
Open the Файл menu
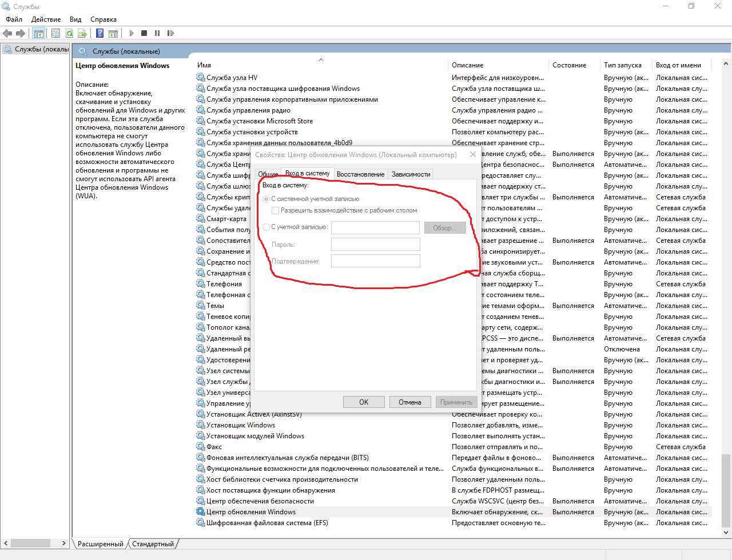14,19
